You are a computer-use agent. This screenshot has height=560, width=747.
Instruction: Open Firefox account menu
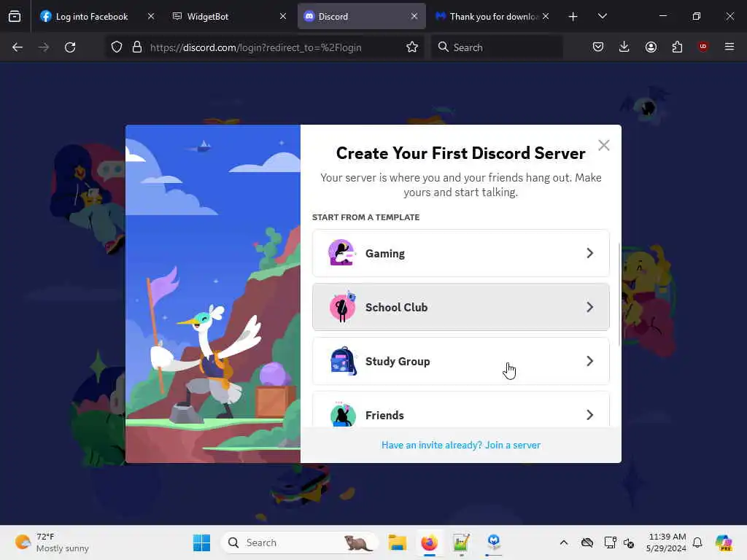pos(651,47)
